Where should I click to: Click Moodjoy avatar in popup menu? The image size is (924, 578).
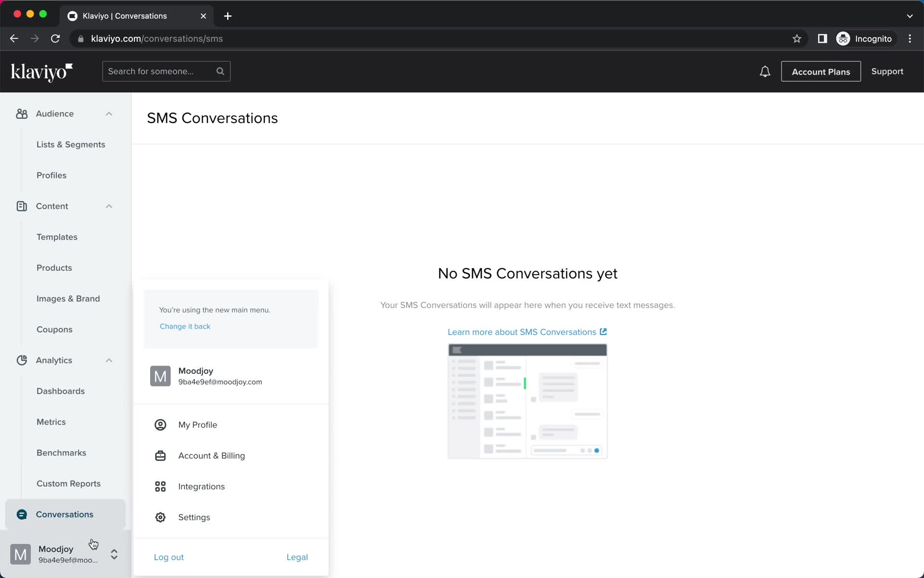tap(160, 376)
